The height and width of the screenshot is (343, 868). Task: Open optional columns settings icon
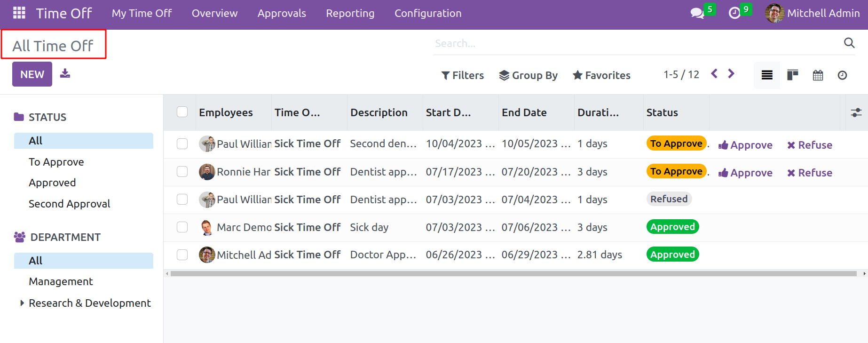pos(856,112)
